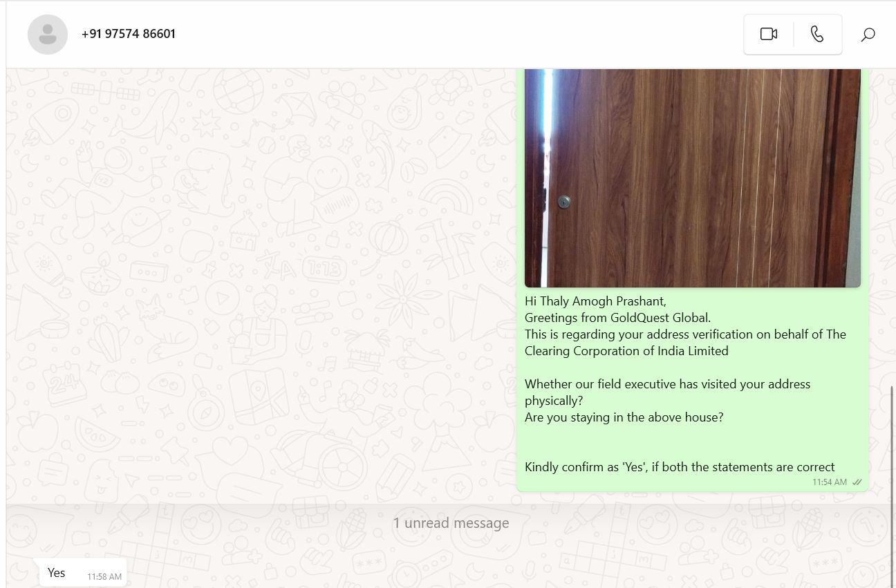Click the 'Greetings from GoldQuest Global' line

point(617,318)
